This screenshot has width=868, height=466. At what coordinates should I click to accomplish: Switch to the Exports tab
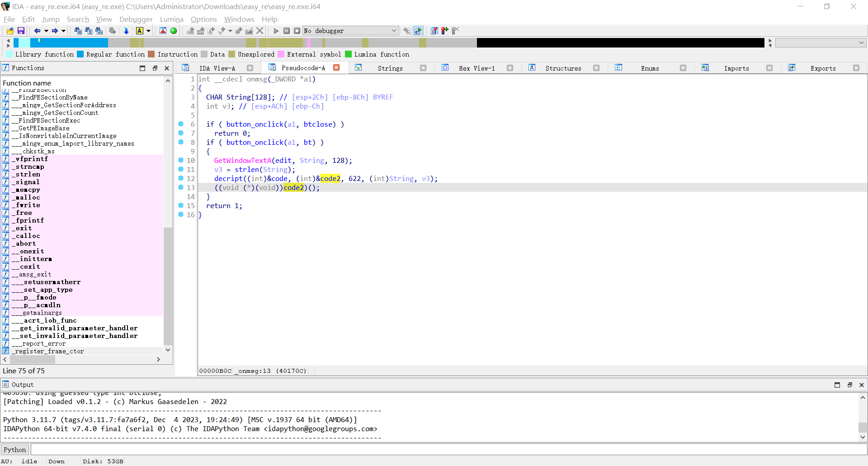point(823,68)
